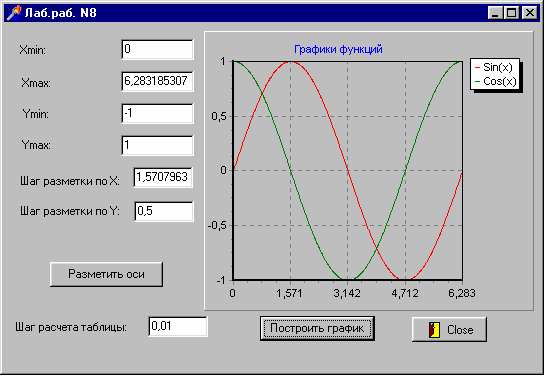Close window with title bar X
Viewport: 545px width, 376px height.
coord(530,13)
